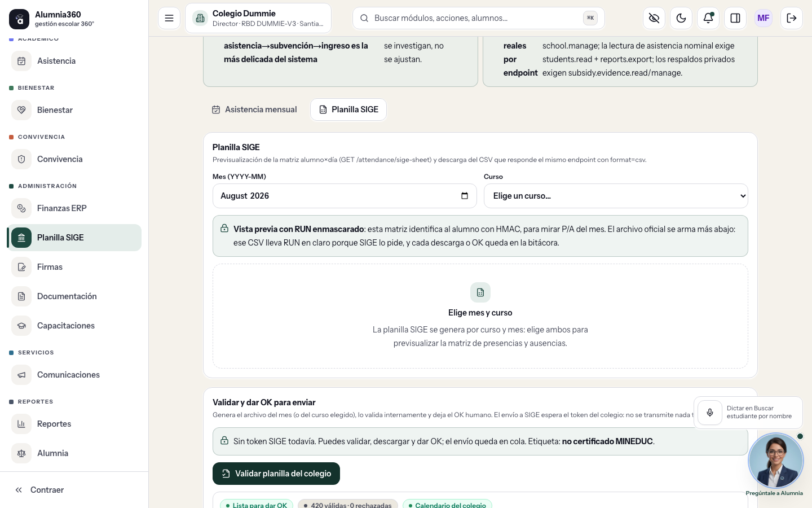
Task: Click the document icon above Elige mes y curso
Action: tap(480, 292)
